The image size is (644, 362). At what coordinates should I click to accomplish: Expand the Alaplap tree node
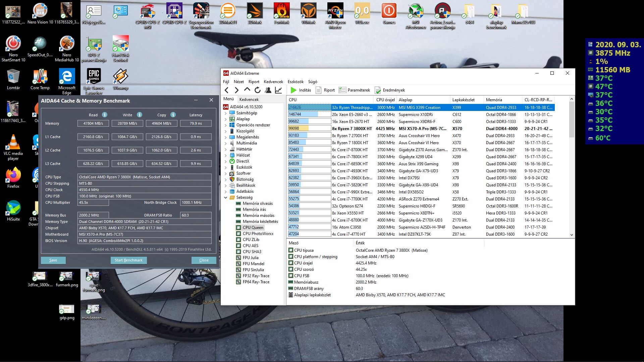[226, 119]
